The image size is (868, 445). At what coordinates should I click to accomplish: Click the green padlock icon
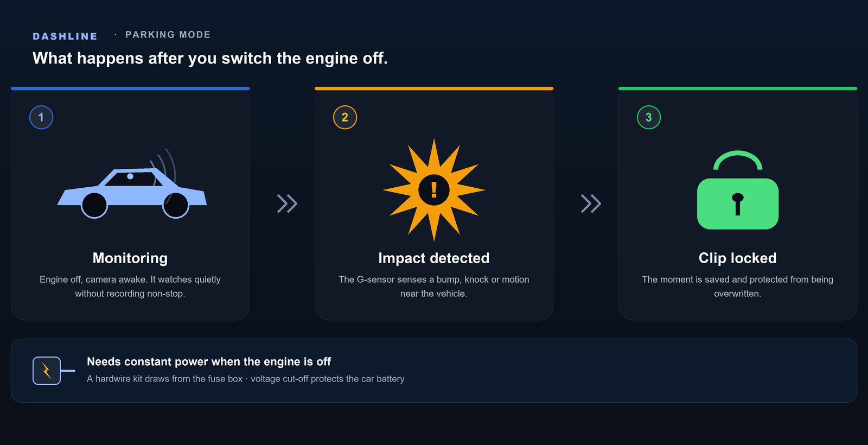pyautogui.click(x=738, y=190)
